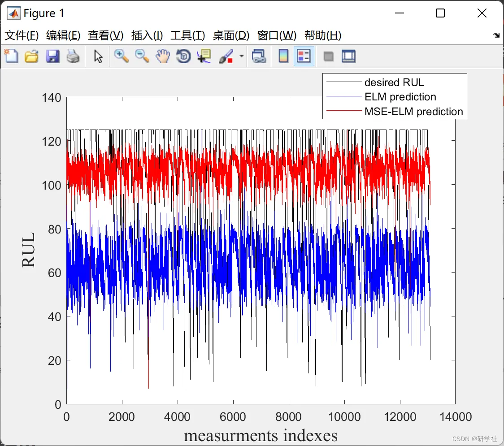Open the 工具(T) menu

188,35
